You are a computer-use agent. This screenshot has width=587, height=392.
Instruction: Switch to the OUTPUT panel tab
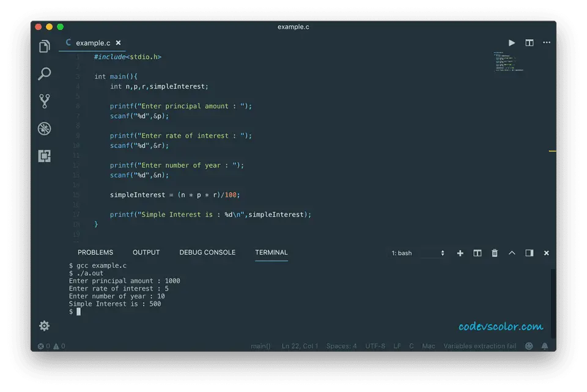pos(146,253)
